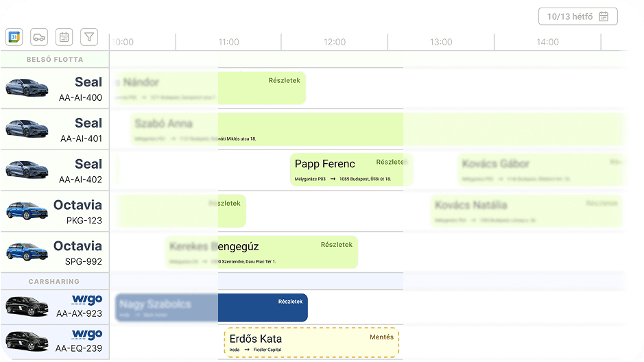Collapse the BELSŐ FLOTTA group header

pyautogui.click(x=55, y=60)
